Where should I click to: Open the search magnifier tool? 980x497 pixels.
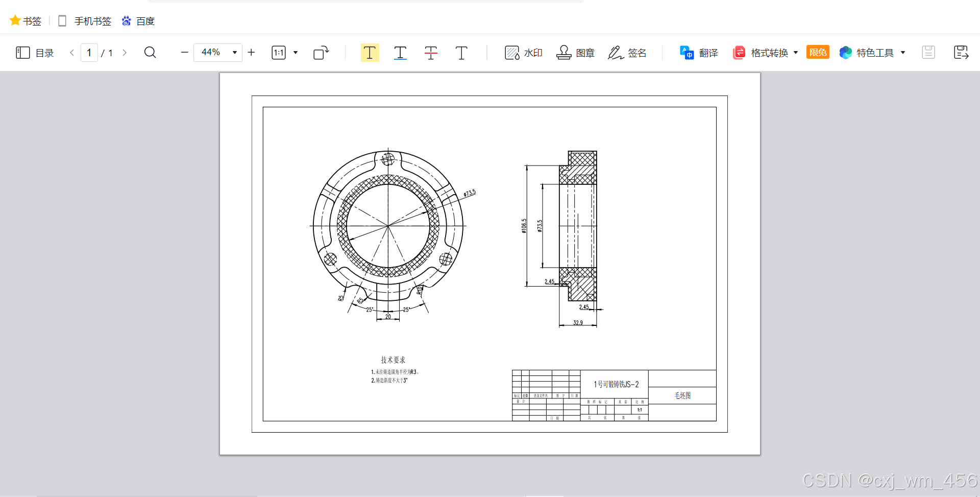click(150, 53)
